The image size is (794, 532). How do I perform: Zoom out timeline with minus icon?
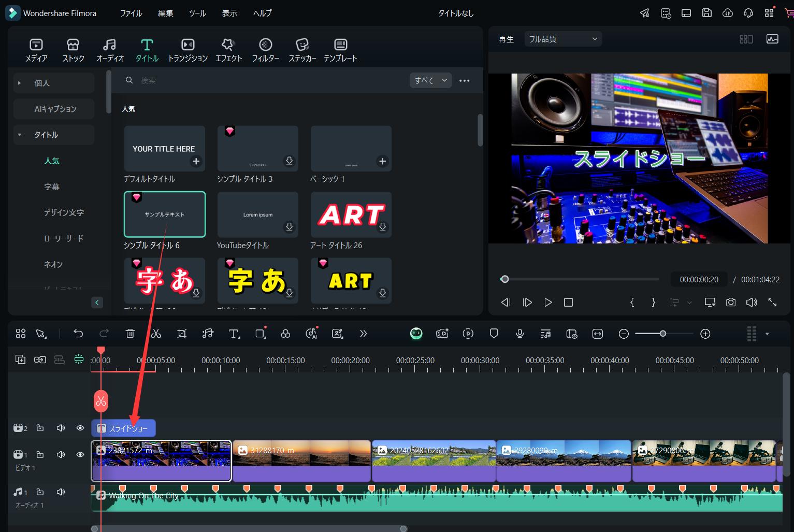[x=624, y=334]
